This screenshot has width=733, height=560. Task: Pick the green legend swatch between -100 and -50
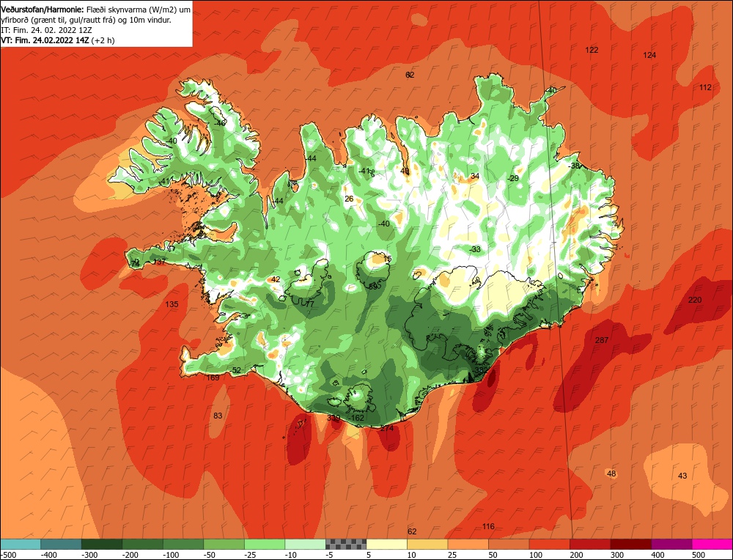point(183,544)
